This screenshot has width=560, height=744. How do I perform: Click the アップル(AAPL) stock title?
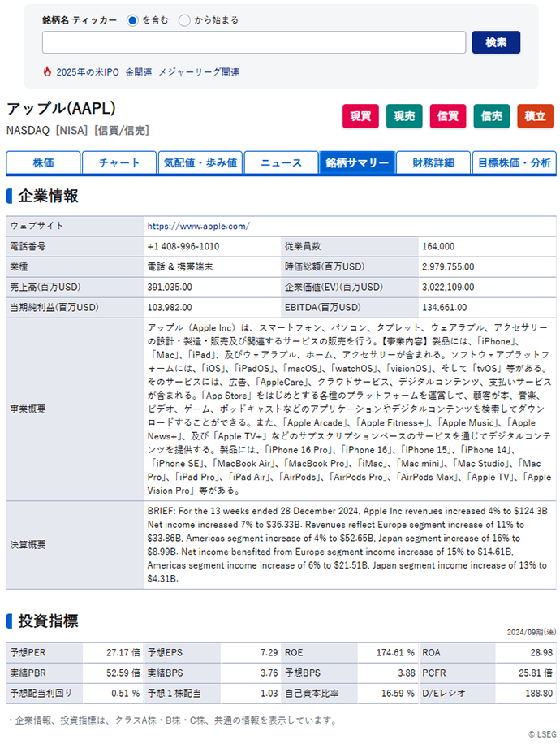pos(61,108)
